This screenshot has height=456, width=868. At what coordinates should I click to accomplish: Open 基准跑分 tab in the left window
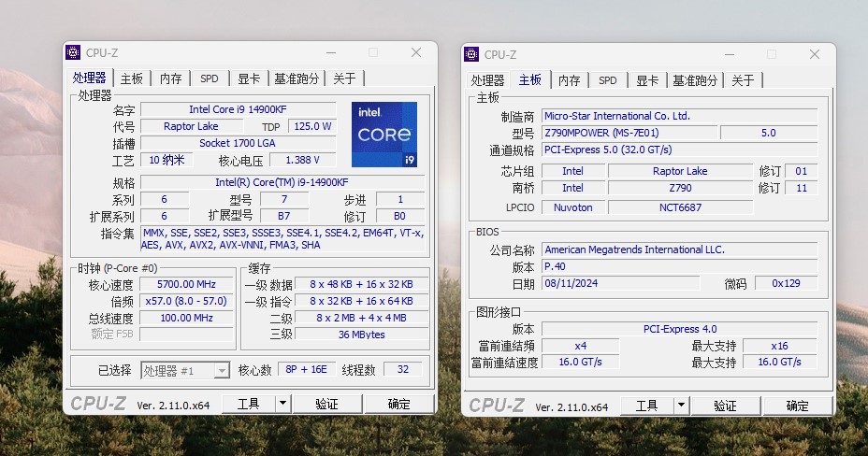pos(297,78)
